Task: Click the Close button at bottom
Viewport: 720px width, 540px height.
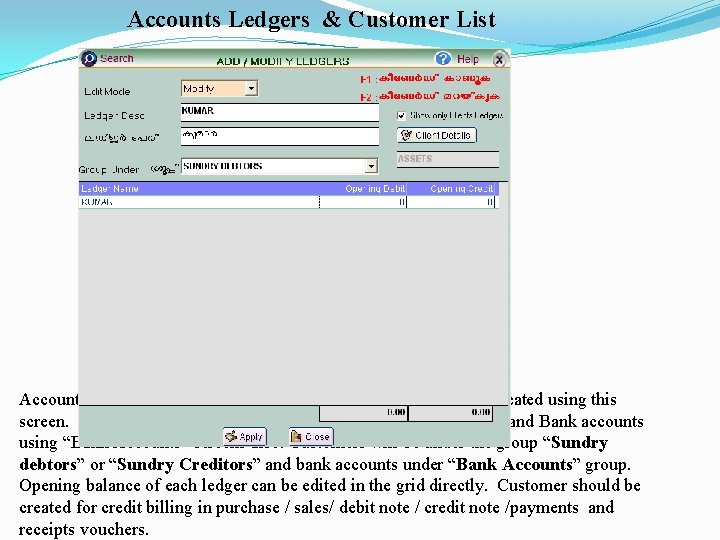Action: point(311,437)
